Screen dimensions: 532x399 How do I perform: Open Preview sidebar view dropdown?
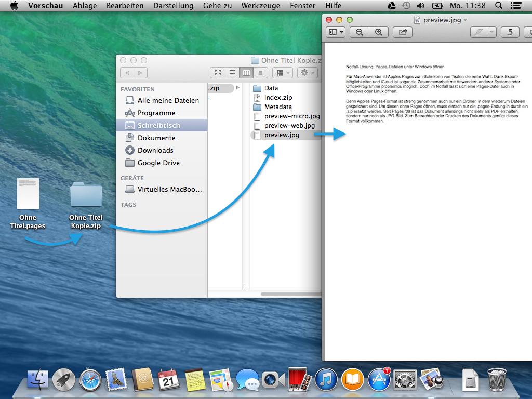(336, 32)
